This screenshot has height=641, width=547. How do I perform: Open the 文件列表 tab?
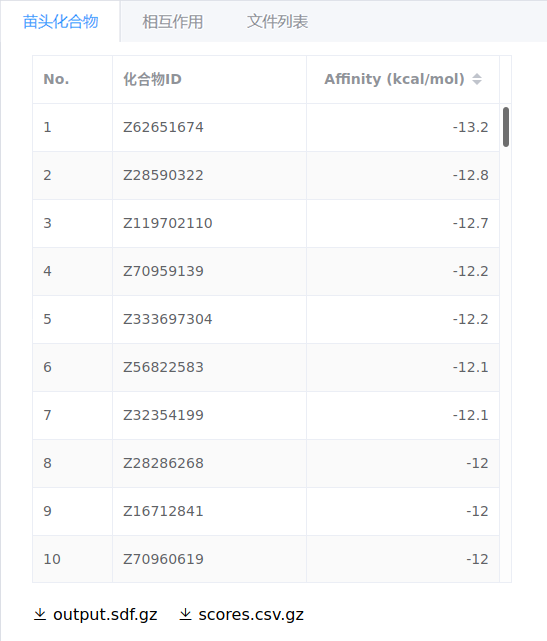point(278,22)
